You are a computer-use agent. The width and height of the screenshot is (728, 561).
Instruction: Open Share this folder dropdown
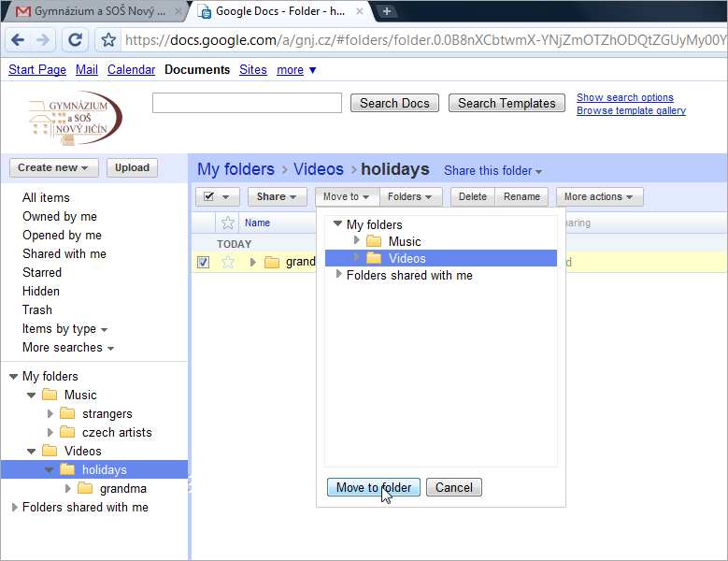(x=492, y=171)
